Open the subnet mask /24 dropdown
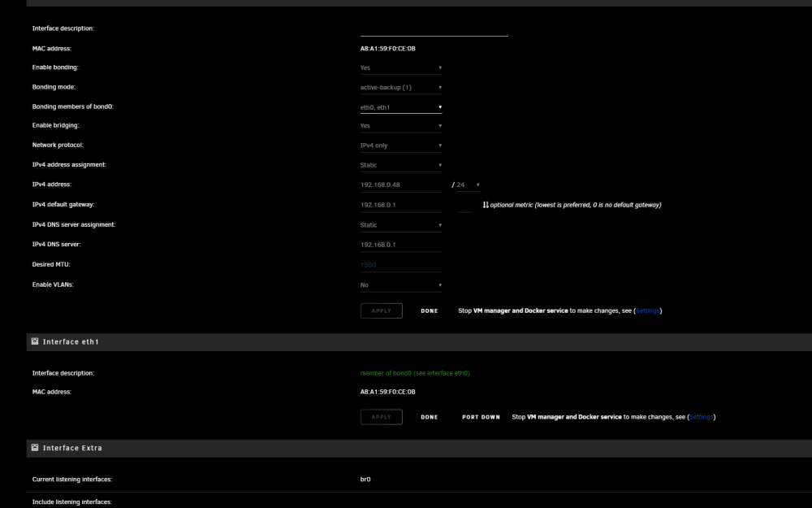This screenshot has height=508, width=812. pos(469,185)
